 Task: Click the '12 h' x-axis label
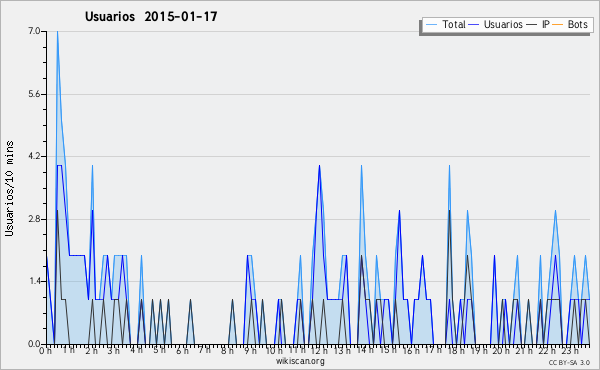[x=319, y=350]
